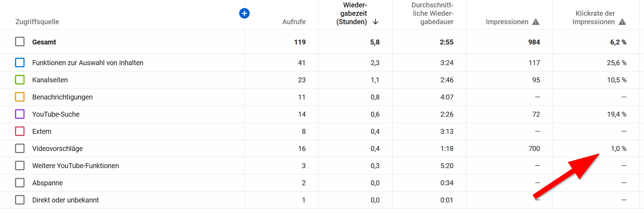The width and height of the screenshot is (644, 214).
Task: Sort by the Aufrufe column header
Action: coord(294,22)
